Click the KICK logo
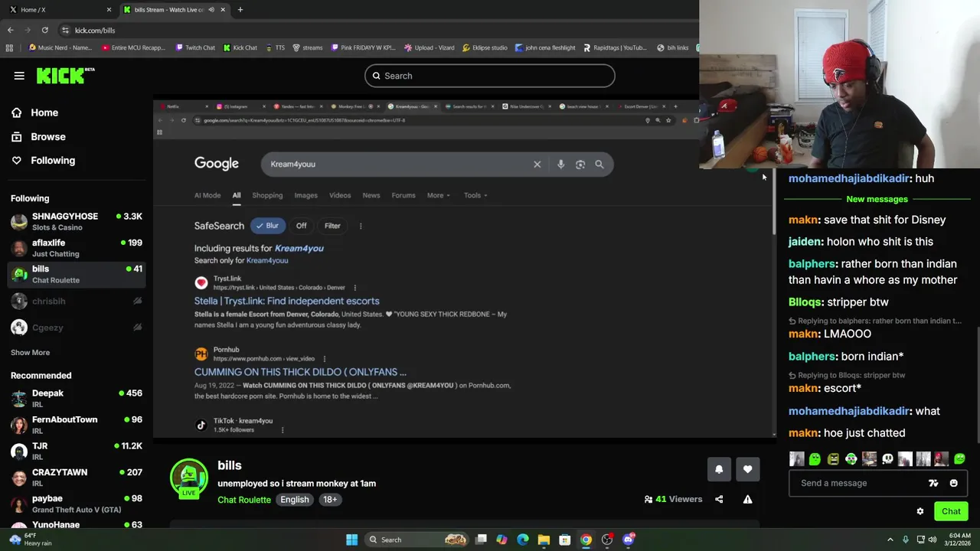The width and height of the screenshot is (980, 551). (x=66, y=75)
